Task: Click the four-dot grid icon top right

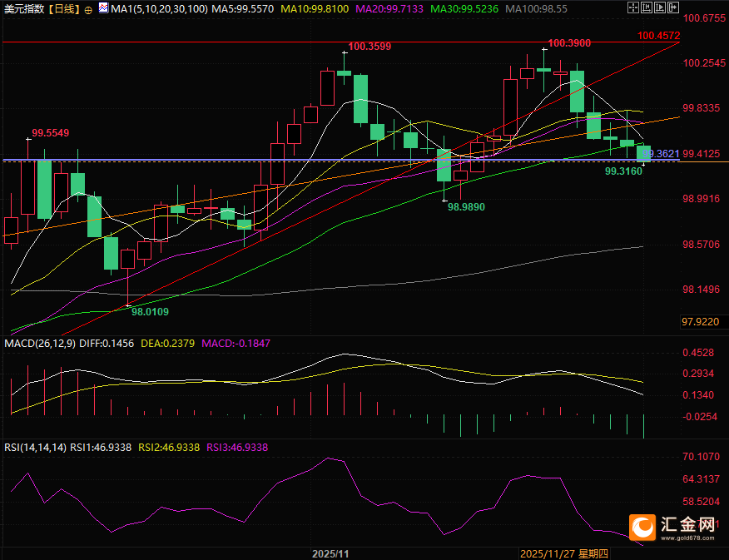Action: click(x=633, y=7)
